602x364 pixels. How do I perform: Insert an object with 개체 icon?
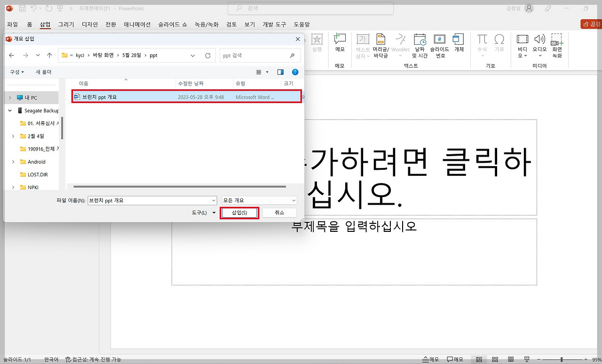(x=459, y=43)
